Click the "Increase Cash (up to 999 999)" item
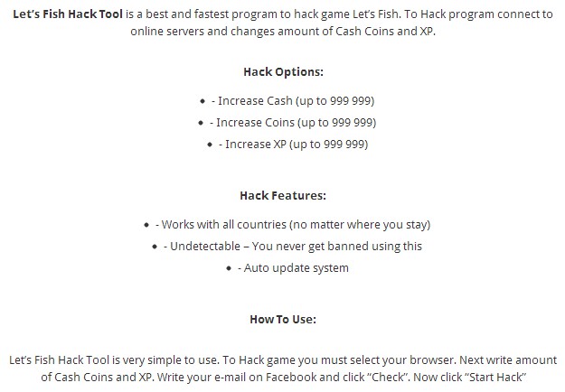565x392 pixels. click(293, 101)
